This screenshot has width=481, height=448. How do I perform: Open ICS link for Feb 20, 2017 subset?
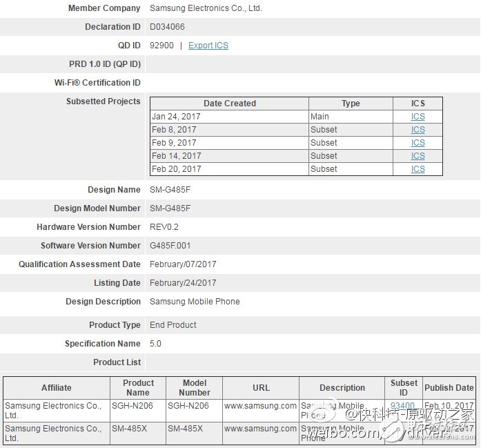click(x=418, y=169)
